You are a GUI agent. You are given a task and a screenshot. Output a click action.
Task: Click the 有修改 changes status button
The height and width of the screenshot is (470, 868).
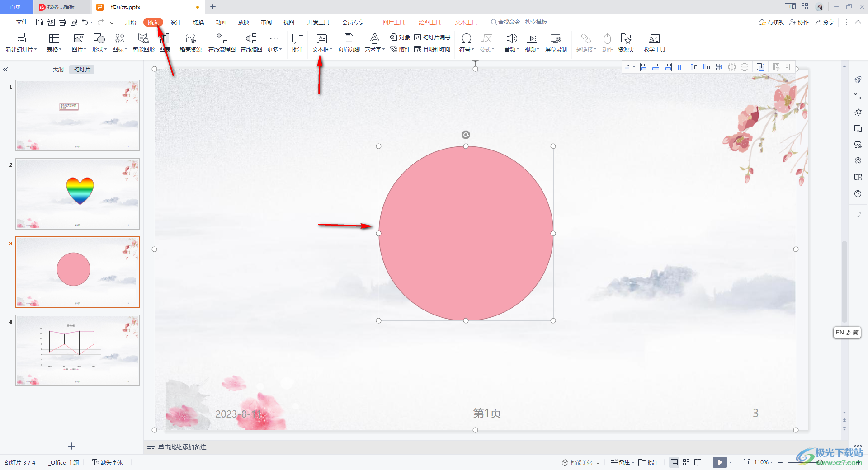pyautogui.click(x=771, y=22)
